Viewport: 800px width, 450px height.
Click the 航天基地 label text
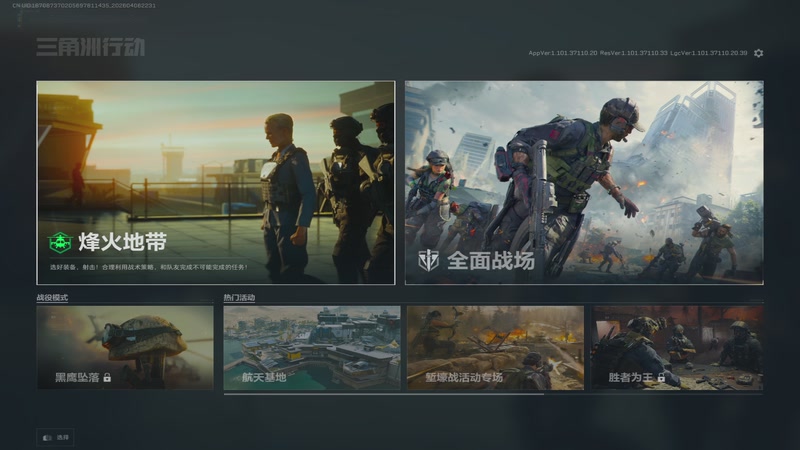click(x=264, y=378)
